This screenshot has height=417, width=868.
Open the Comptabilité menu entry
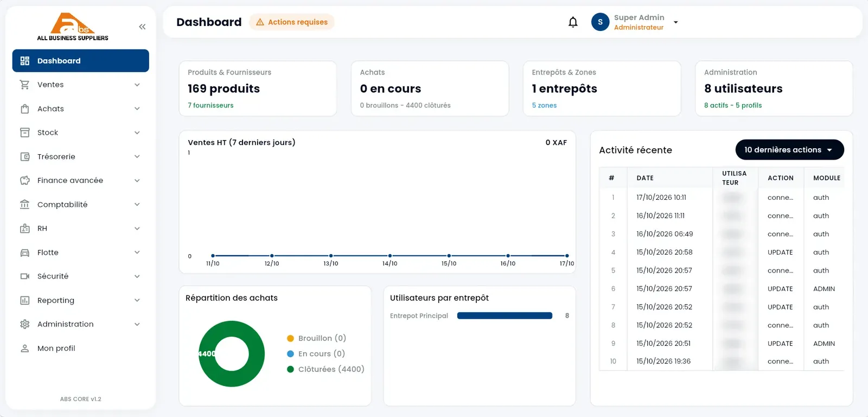click(x=81, y=204)
